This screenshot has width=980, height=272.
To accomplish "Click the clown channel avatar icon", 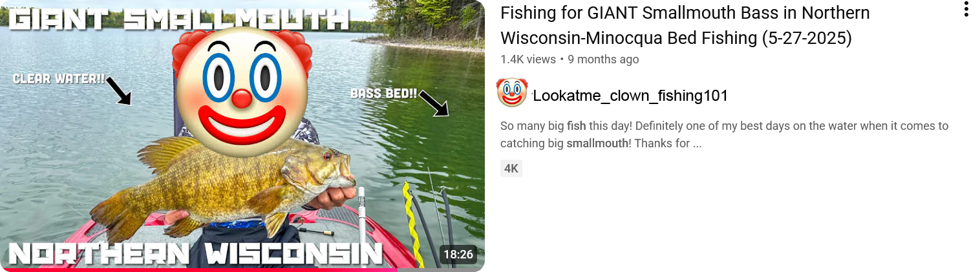I will [x=512, y=92].
